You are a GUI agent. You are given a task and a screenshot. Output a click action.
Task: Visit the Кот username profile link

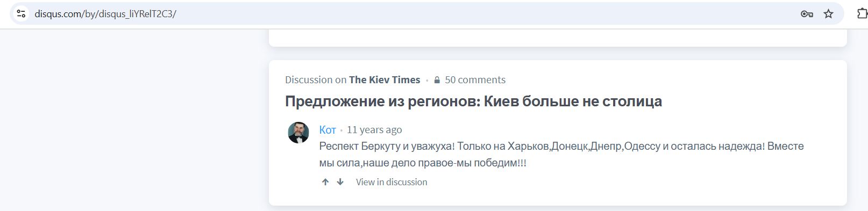tap(328, 130)
